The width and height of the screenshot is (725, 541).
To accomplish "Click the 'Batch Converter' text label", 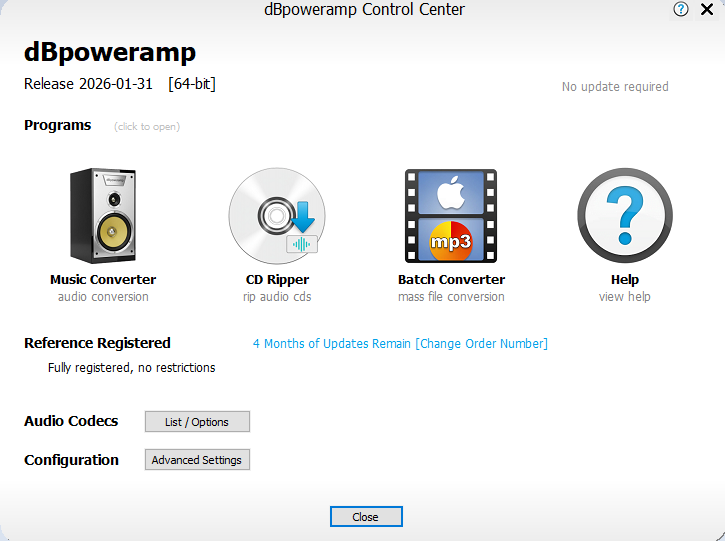I will point(451,280).
